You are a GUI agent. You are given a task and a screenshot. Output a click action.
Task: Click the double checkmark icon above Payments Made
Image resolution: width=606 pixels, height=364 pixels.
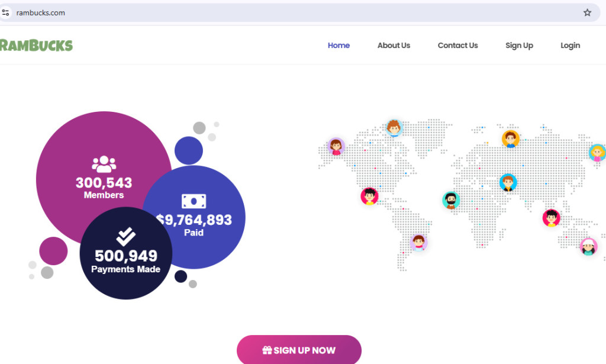tap(125, 237)
